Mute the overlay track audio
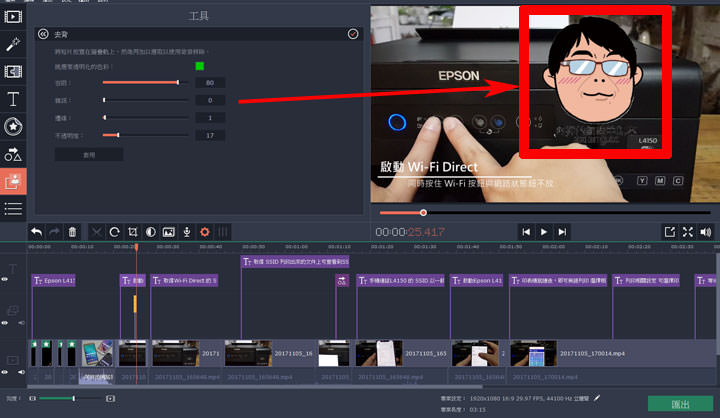The height and width of the screenshot is (418, 720). (21, 323)
